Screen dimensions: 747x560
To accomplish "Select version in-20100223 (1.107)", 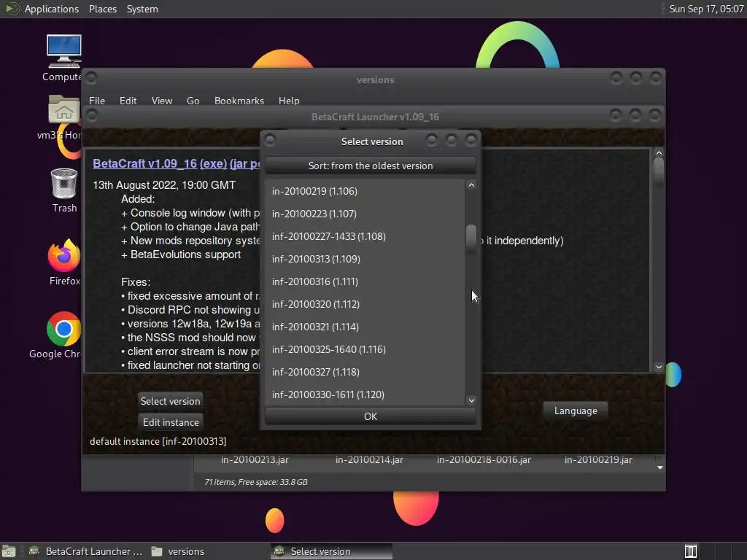I will pos(365,214).
